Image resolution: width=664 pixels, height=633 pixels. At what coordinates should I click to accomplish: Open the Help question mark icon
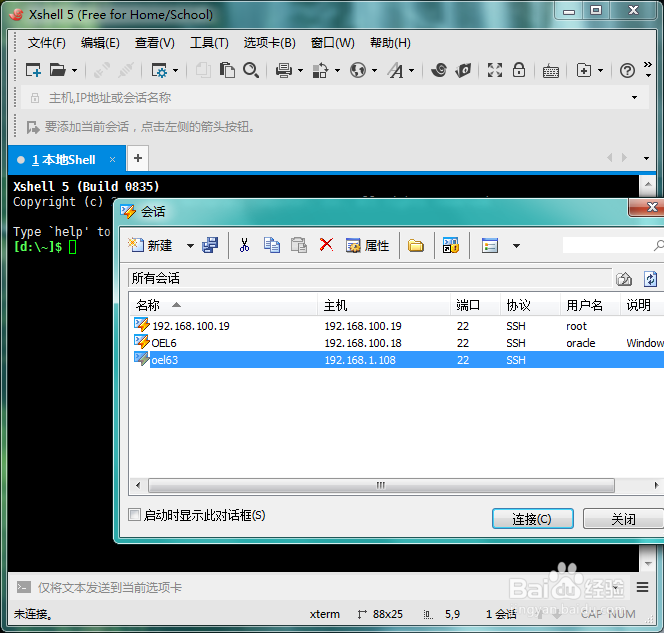point(627,71)
